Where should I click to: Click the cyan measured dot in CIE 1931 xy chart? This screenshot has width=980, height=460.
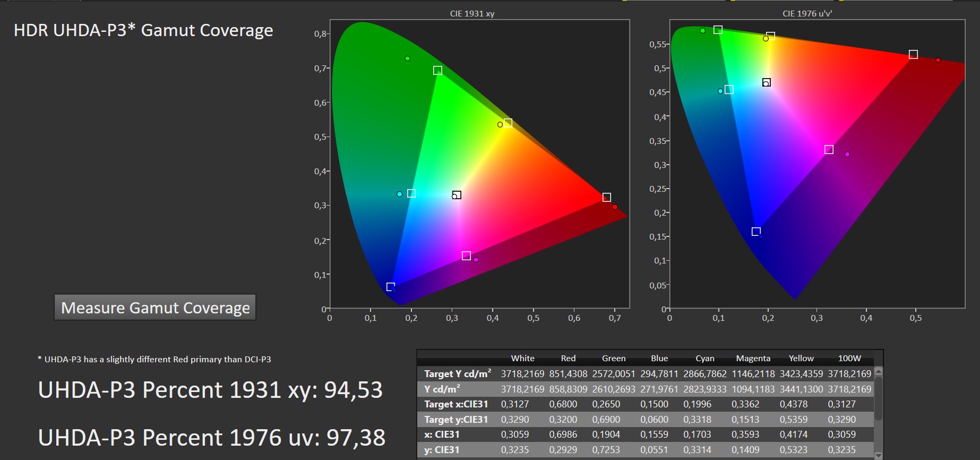399,194
